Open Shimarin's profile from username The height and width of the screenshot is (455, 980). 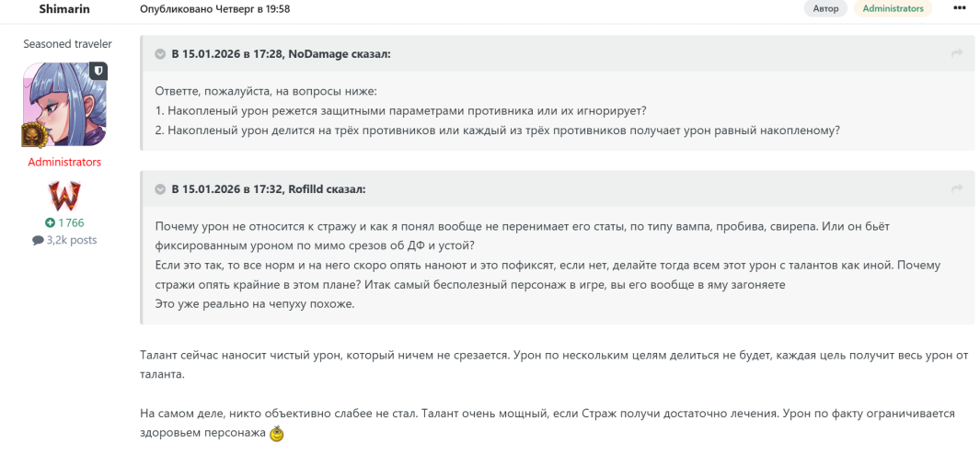(64, 8)
